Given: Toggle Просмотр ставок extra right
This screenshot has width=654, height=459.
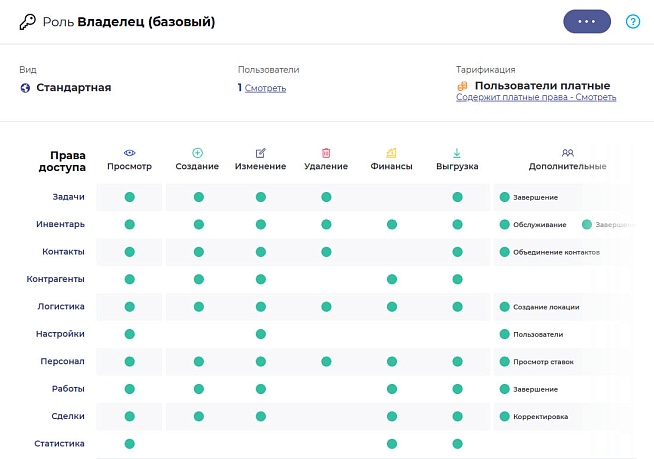Looking at the screenshot, I should tap(505, 361).
